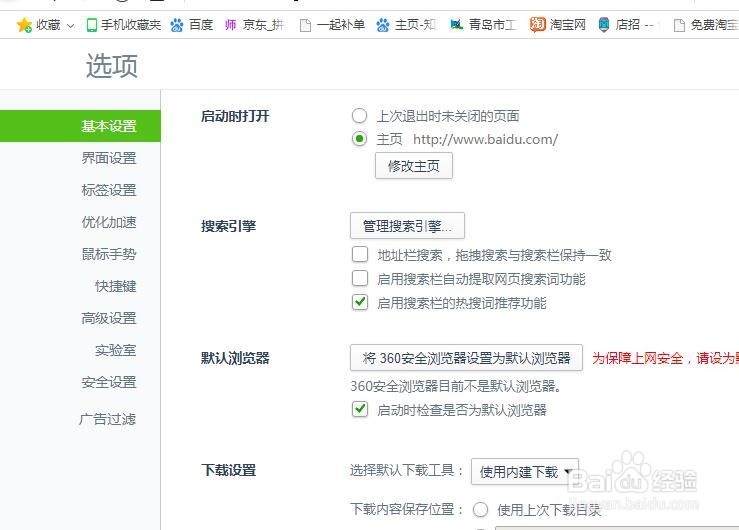
Task: Click the homepage URL http://www.baidu.com/
Action: coord(485,139)
